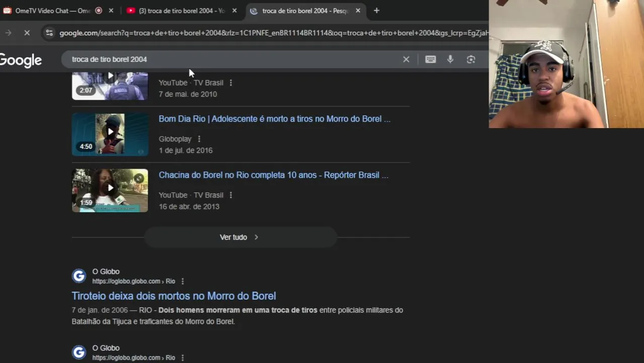Click the 'Globoplay' source label
The width and height of the screenshot is (644, 363).
click(x=175, y=139)
